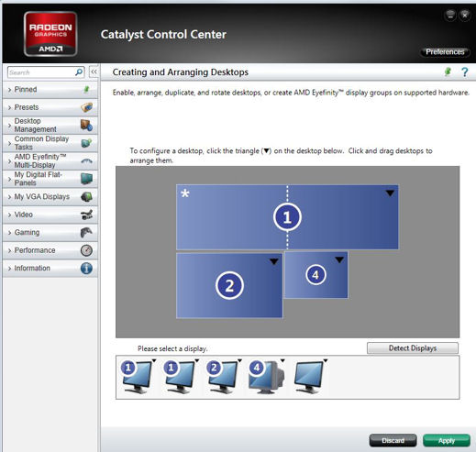476x452 pixels.
Task: Select the unnumbered disabled monitor icon
Action: tap(309, 377)
